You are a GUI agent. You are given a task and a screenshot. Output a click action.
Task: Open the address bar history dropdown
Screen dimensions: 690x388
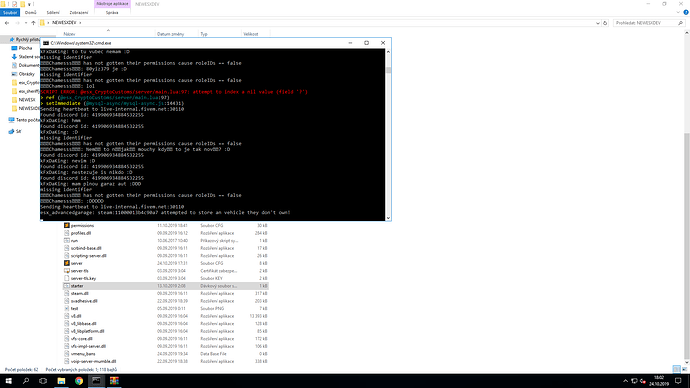pos(598,23)
